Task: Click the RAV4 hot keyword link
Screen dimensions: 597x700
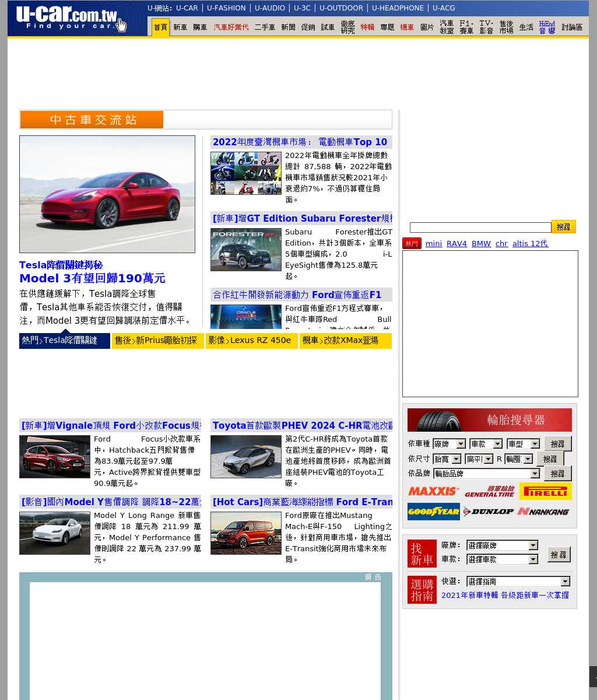Action: pyautogui.click(x=456, y=244)
